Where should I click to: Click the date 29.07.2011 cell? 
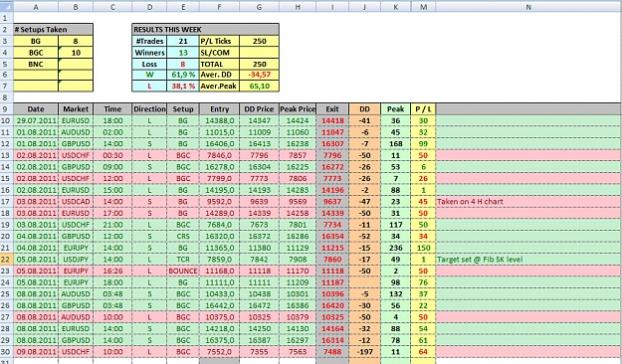pyautogui.click(x=36, y=121)
